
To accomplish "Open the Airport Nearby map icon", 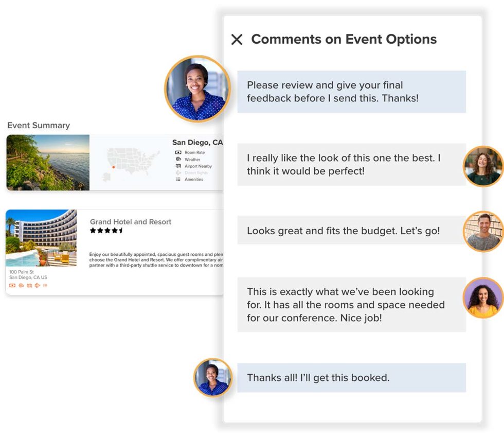I will coord(178,166).
